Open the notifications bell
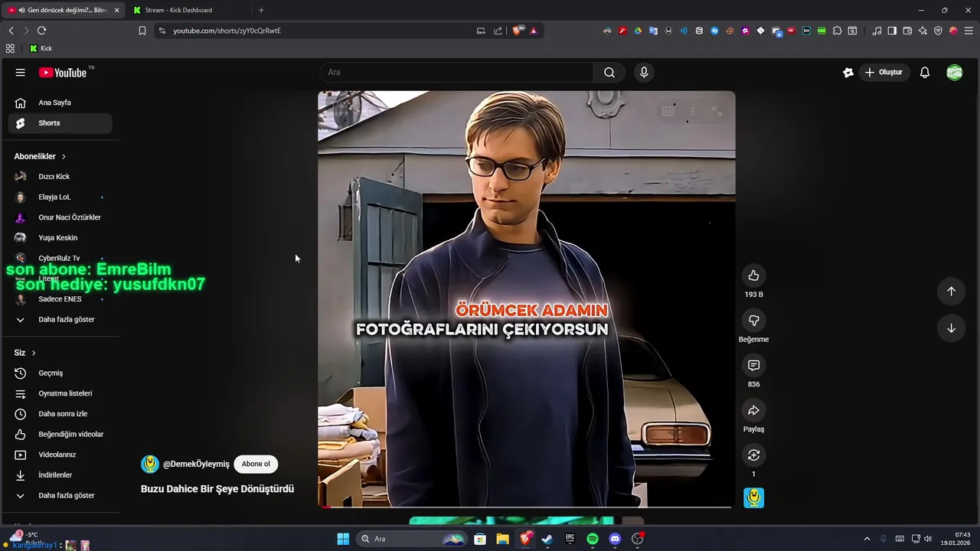Screen dimensions: 980x551 click(925, 73)
